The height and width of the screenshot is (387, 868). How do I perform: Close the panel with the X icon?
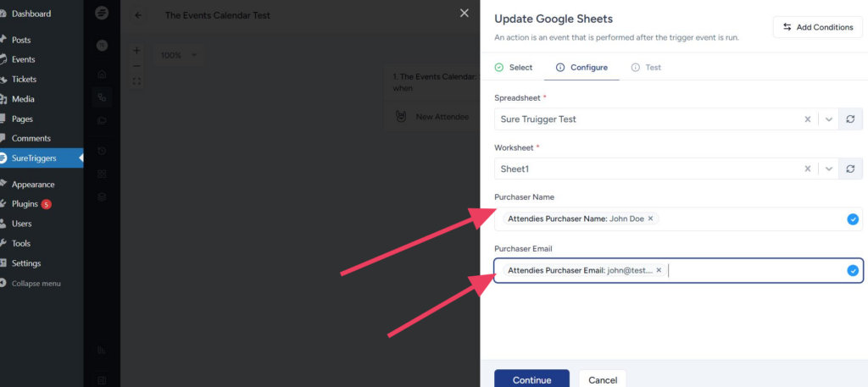464,13
